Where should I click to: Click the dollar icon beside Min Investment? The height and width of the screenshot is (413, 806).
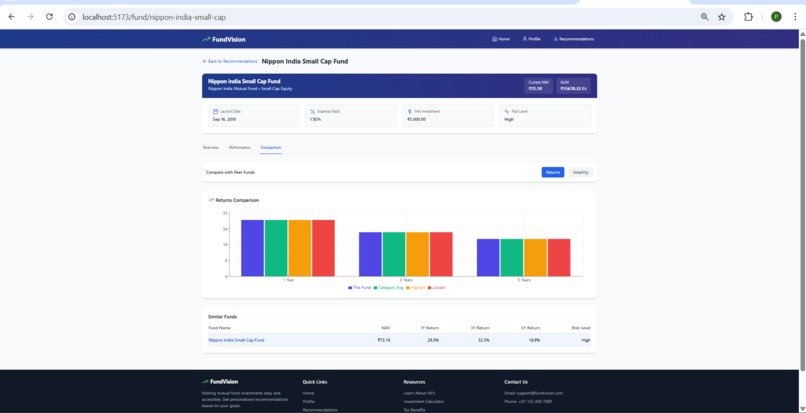click(x=410, y=111)
